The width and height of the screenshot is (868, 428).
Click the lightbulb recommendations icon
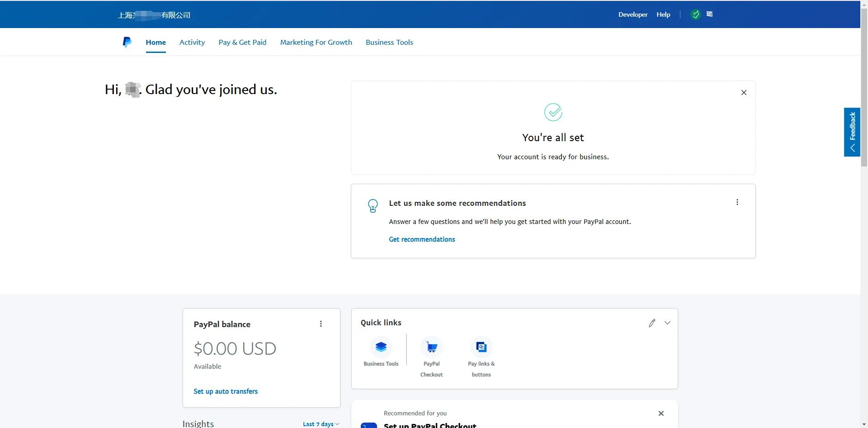373,206
